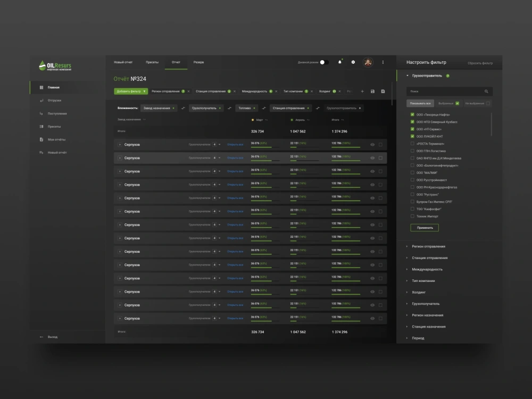Viewport: 532px width, 399px height.
Task: Uncheck ООО «Тихорецк-Нафта»
Action: click(x=413, y=115)
